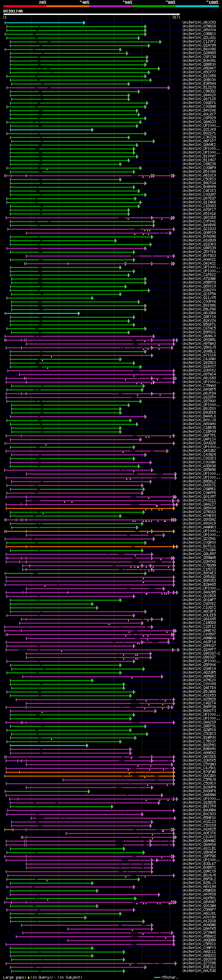Click the orange ~40% identity legend segment
Image resolution: width=222 pixels, height=980 pixels.
click(68, 6)
